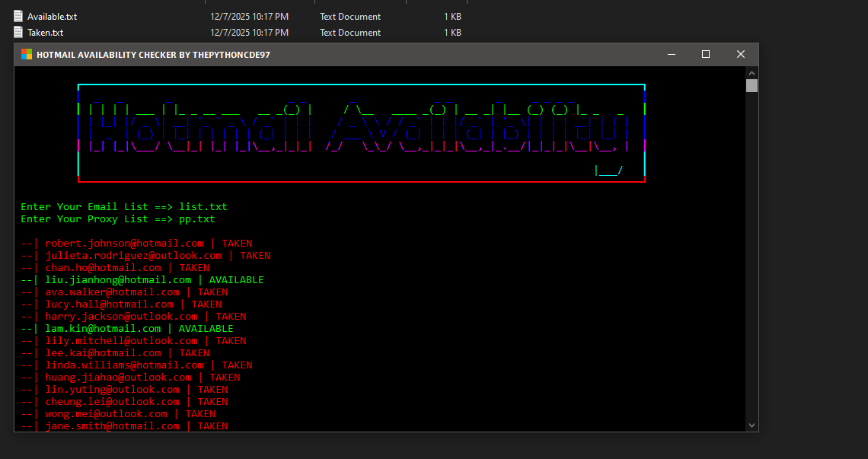This screenshot has width=868, height=459.
Task: Click the Taken.txt file name
Action: coord(46,33)
